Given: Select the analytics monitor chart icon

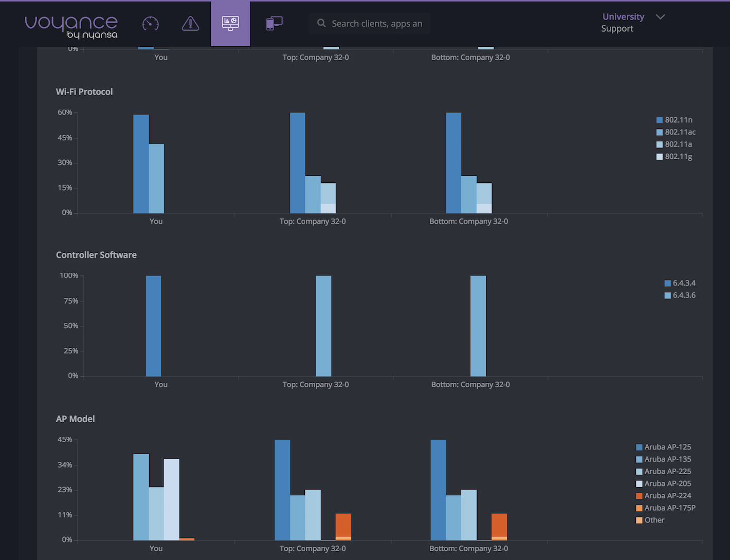Looking at the screenshot, I should [x=230, y=24].
